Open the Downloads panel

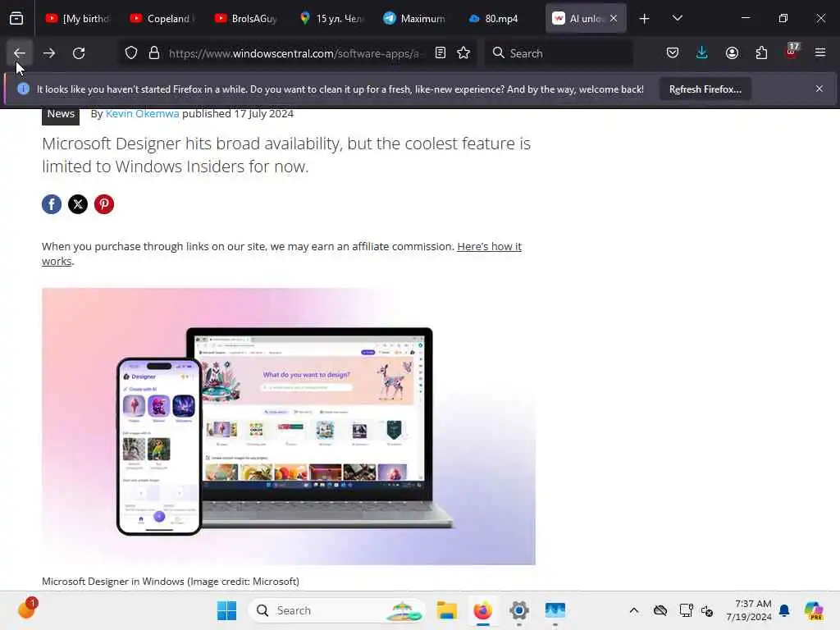(x=702, y=53)
